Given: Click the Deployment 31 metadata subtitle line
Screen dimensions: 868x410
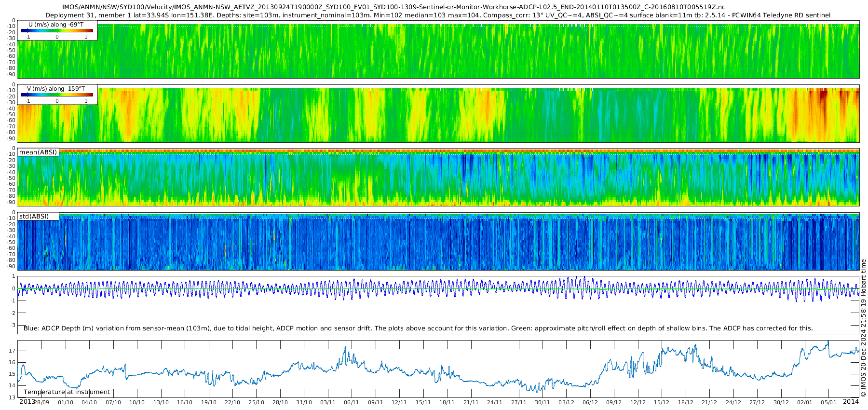Looking at the screenshot, I should pyautogui.click(x=437, y=15).
